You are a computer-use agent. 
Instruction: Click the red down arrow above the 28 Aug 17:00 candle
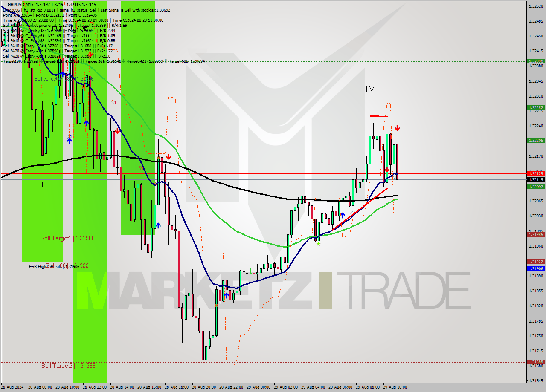(168, 157)
